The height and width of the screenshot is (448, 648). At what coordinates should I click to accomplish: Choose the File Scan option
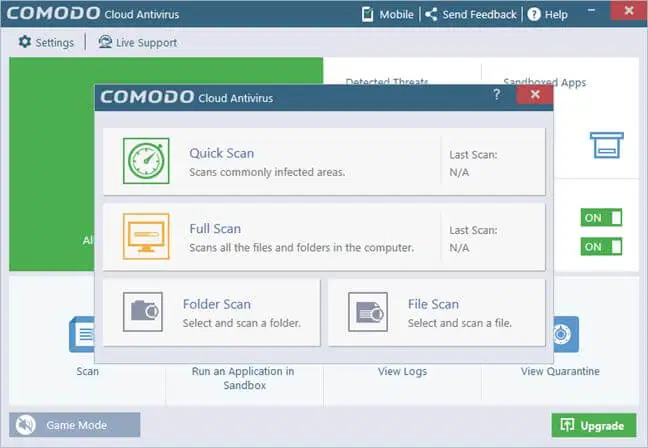[x=437, y=312]
